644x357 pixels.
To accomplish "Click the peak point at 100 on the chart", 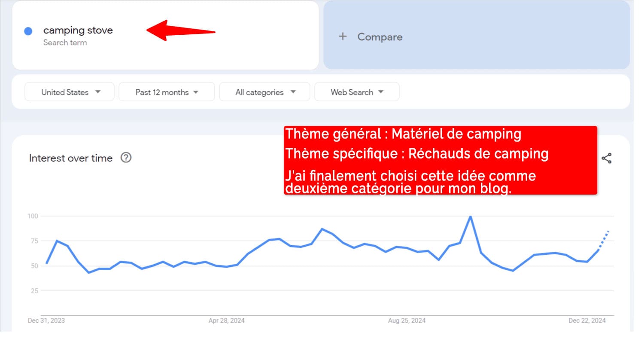I will [x=471, y=217].
